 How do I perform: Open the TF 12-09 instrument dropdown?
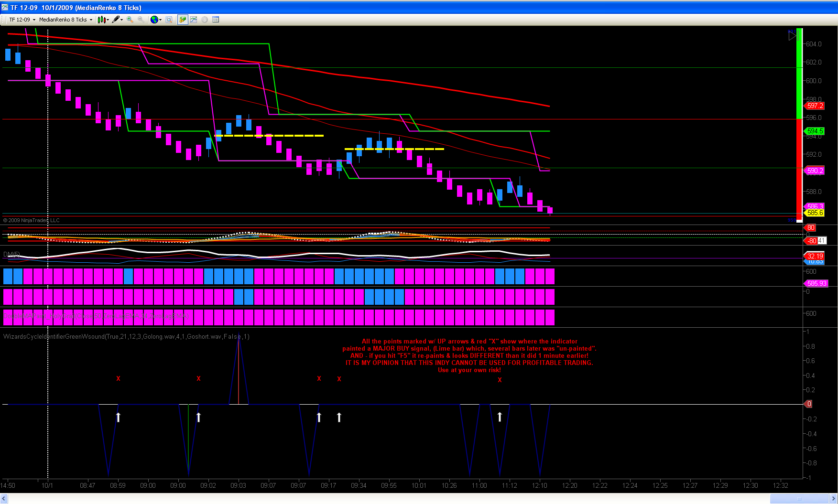[22, 20]
